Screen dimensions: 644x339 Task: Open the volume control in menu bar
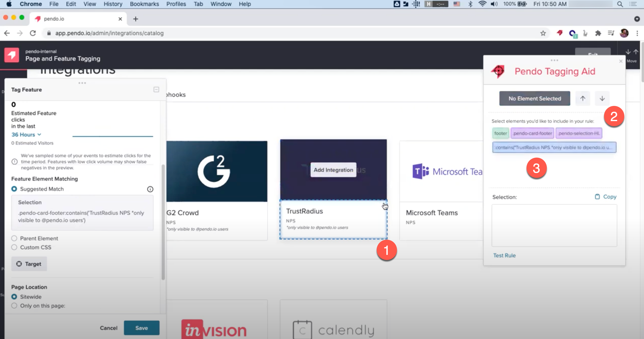pos(494,4)
